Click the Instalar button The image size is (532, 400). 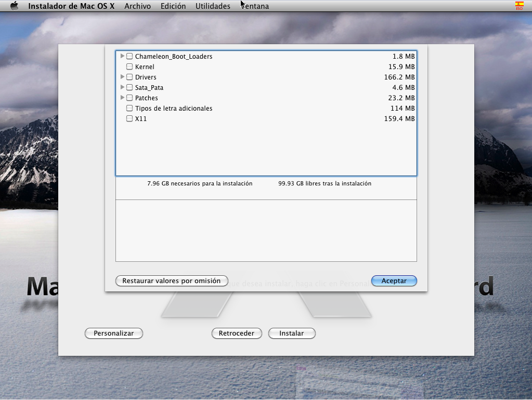point(292,333)
